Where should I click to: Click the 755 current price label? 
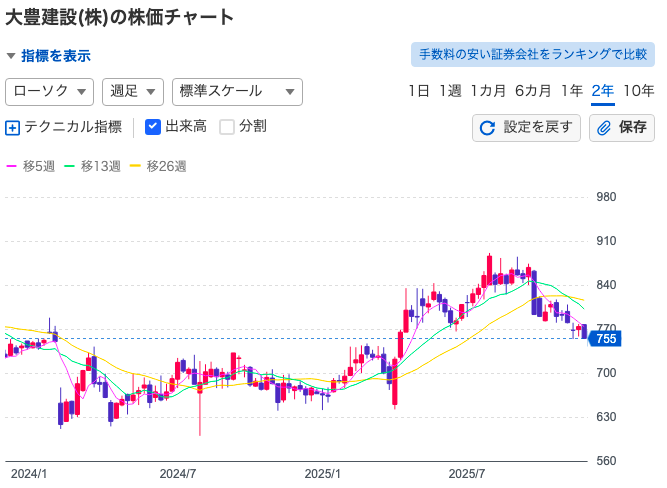(x=606, y=339)
